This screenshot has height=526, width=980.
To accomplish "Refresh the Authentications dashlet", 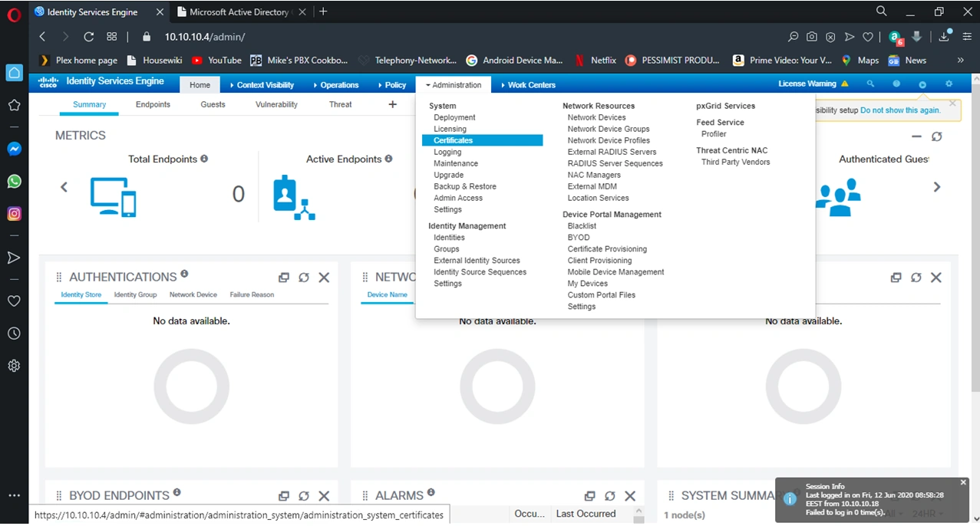I will (x=304, y=278).
